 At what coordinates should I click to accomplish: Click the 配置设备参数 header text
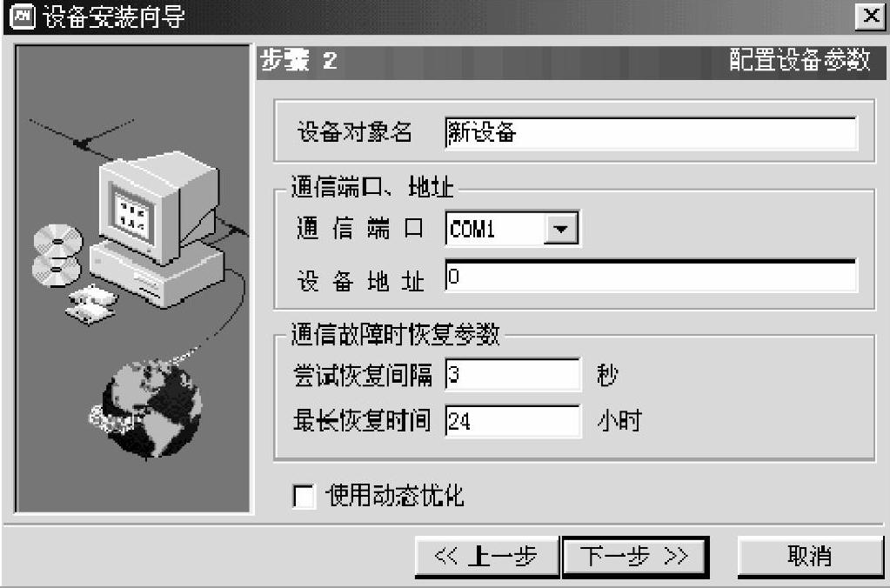pos(800,60)
